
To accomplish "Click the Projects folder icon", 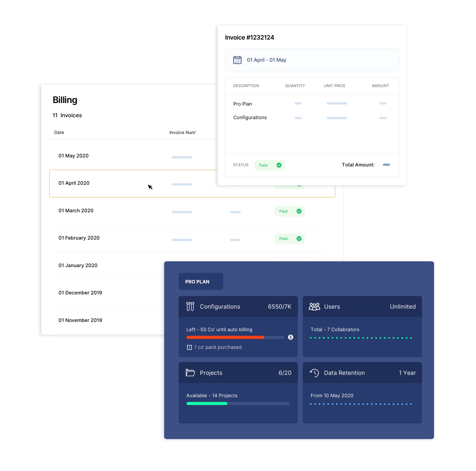I will coord(190,373).
